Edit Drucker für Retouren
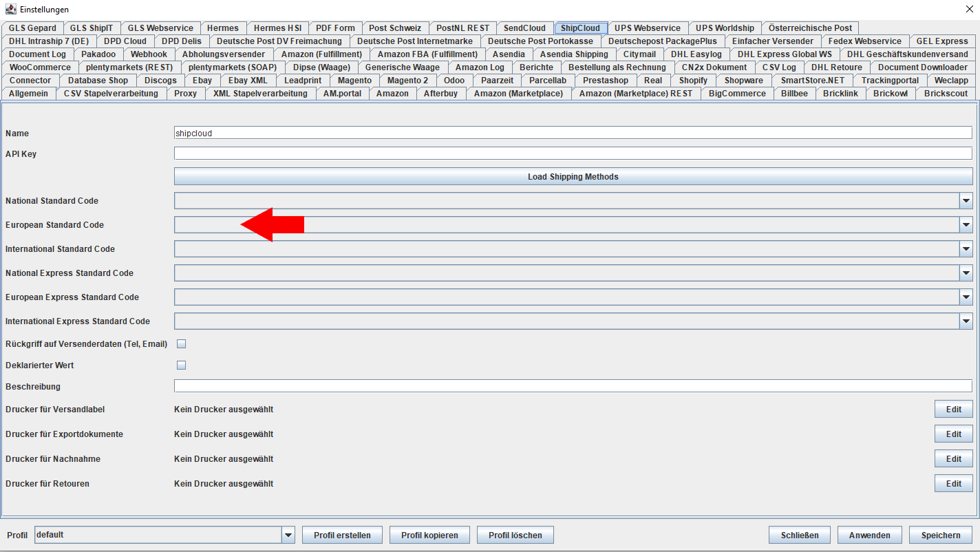Screen dimensions: 980x552 coord(953,484)
